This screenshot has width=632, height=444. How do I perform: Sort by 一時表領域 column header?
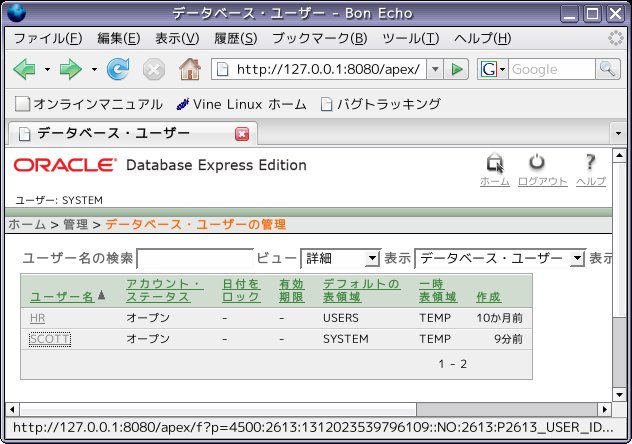coord(438,290)
